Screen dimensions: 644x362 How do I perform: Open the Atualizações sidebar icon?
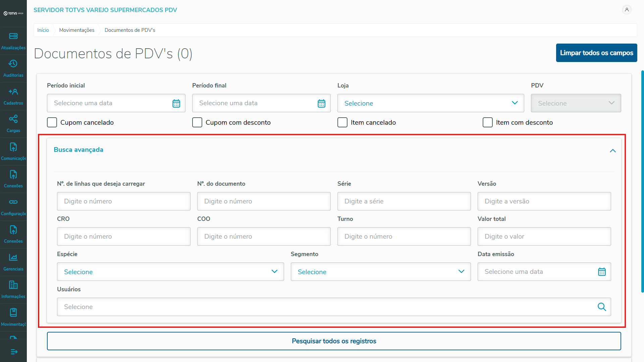point(13,36)
